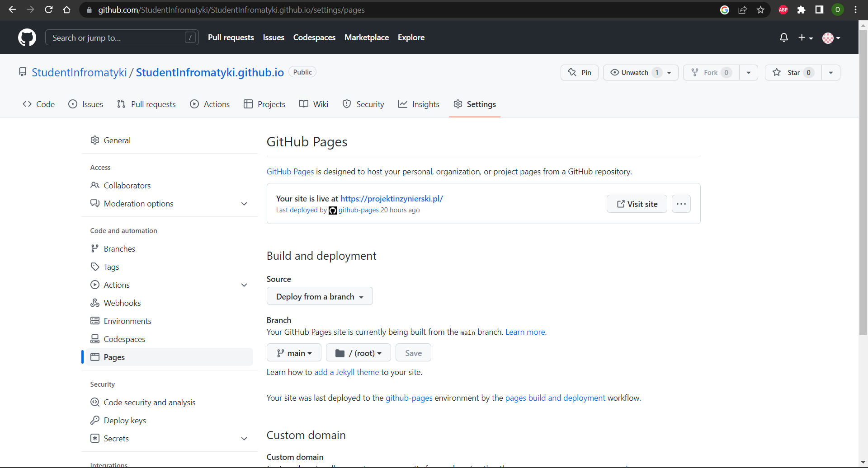Click the GitHub logo home icon
Screen dimensions: 868x468
(x=27, y=37)
